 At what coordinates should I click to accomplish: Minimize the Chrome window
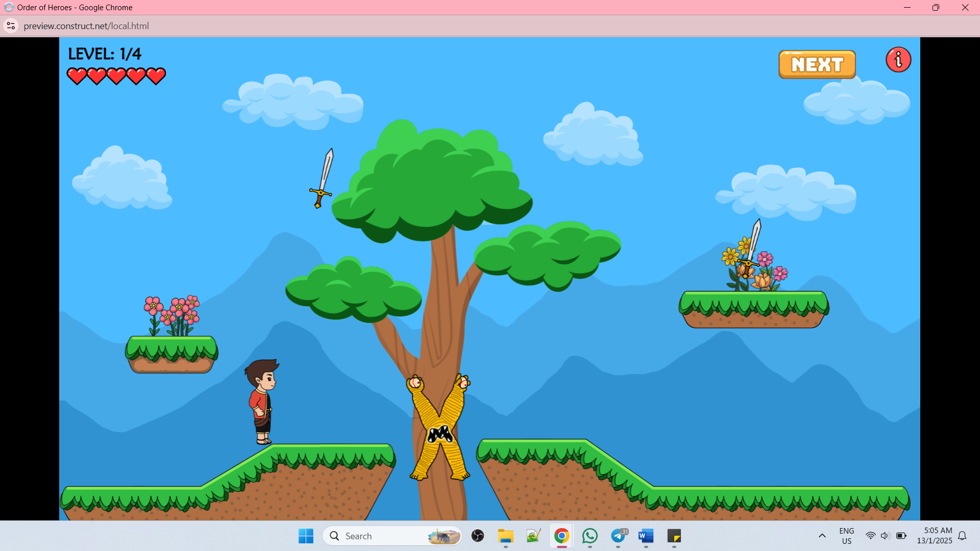907,8
